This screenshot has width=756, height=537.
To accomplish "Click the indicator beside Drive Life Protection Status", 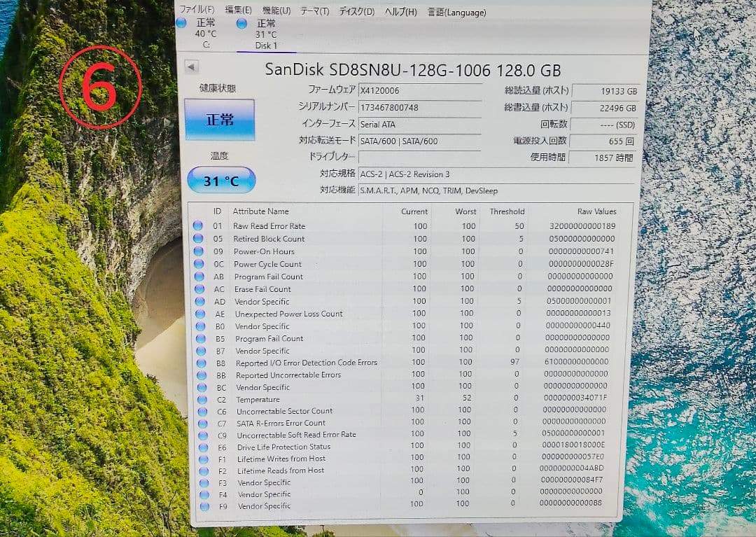I will click(x=202, y=447).
